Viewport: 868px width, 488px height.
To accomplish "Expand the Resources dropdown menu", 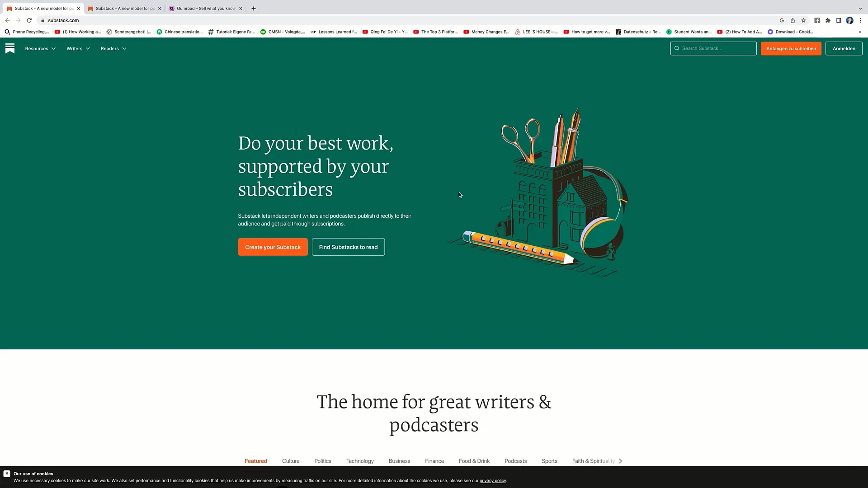I will coord(40,48).
